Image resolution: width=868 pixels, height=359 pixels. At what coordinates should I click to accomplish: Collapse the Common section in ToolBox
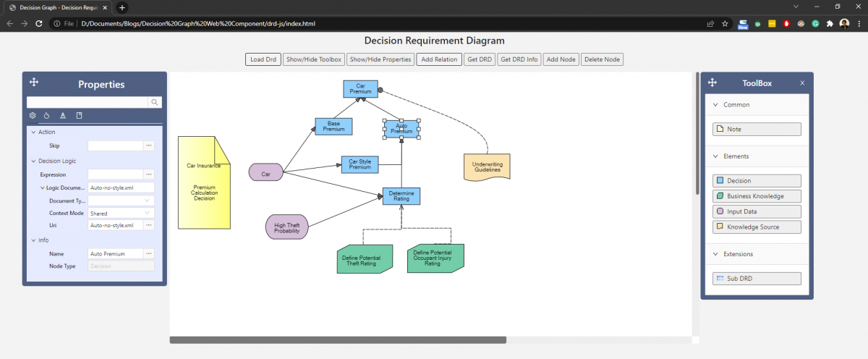716,105
